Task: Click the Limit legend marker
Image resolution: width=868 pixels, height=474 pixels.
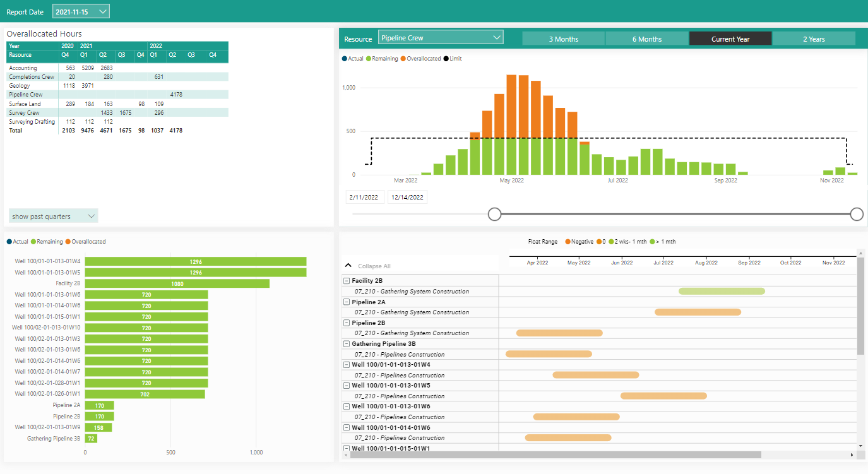Action: click(x=446, y=59)
